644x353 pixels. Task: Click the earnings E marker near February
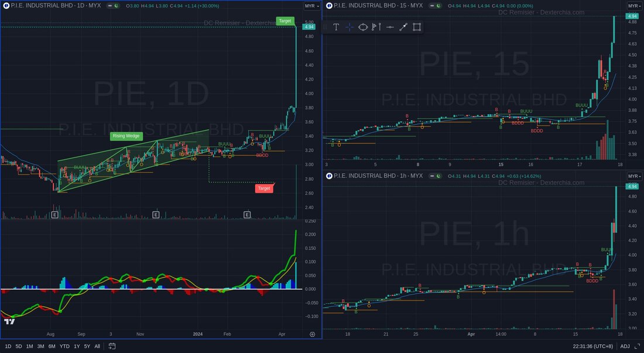click(x=247, y=215)
